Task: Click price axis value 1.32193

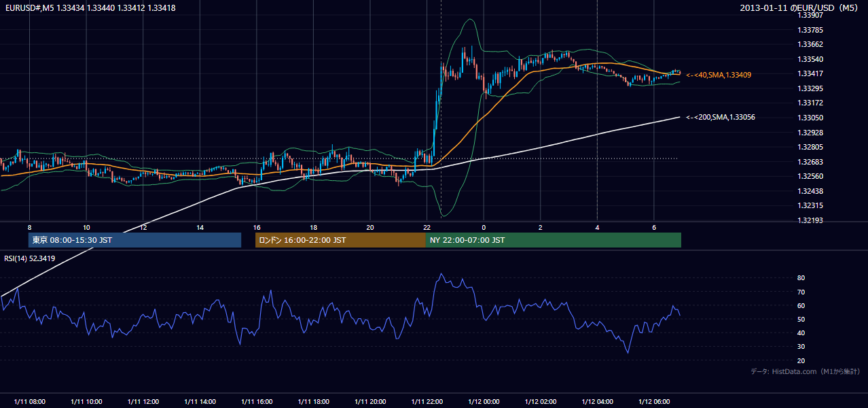Action: (x=810, y=220)
